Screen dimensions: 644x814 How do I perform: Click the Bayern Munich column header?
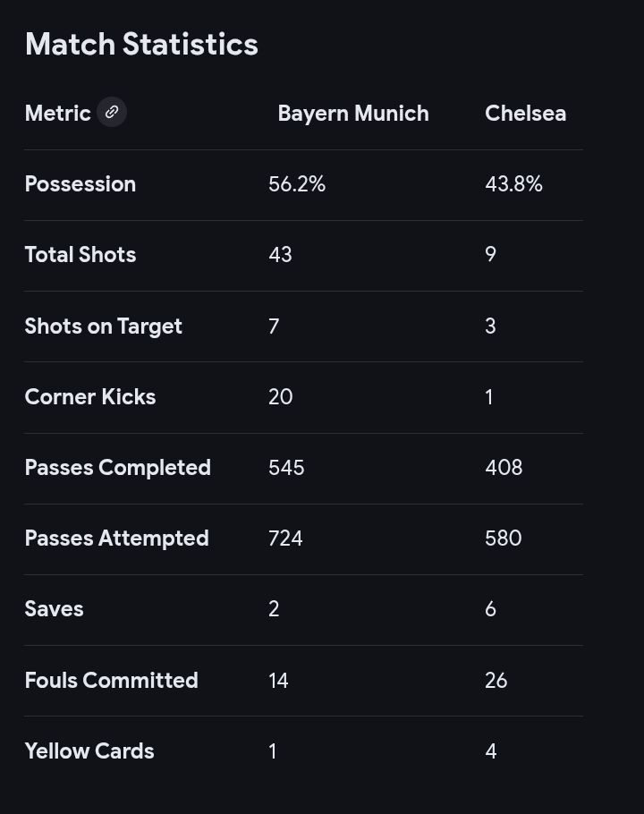click(x=353, y=114)
